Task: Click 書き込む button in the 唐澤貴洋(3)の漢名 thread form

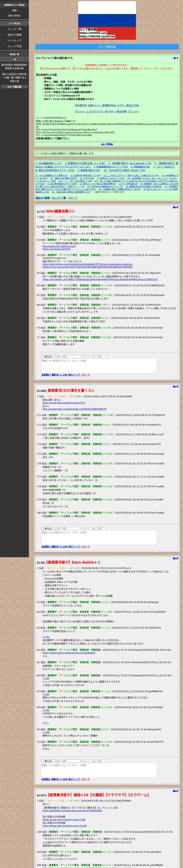Action: click(x=48, y=528)
